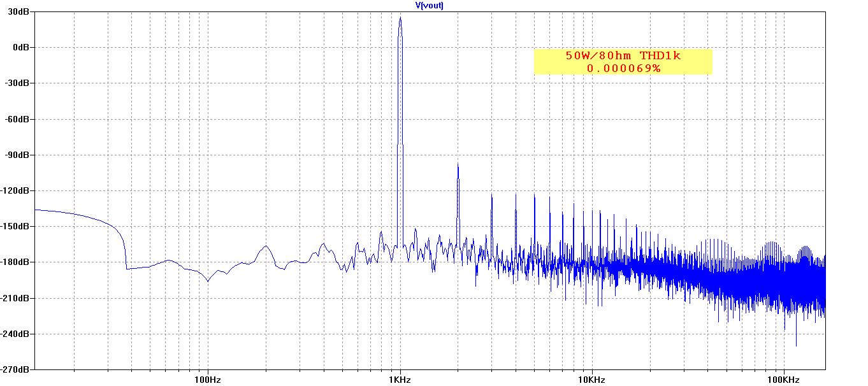Click the 10KHz frequency axis label
Image resolution: width=868 pixels, height=386 pixels.
pyautogui.click(x=591, y=380)
